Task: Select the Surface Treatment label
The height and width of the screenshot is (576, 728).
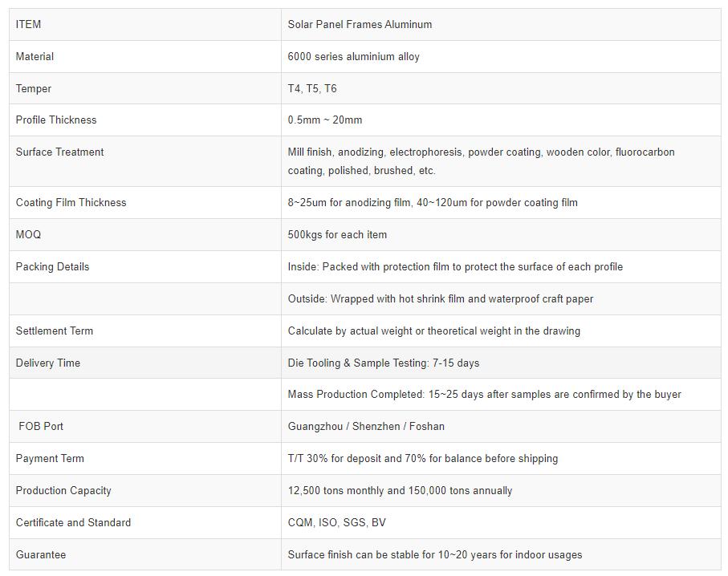Action: click(x=60, y=152)
